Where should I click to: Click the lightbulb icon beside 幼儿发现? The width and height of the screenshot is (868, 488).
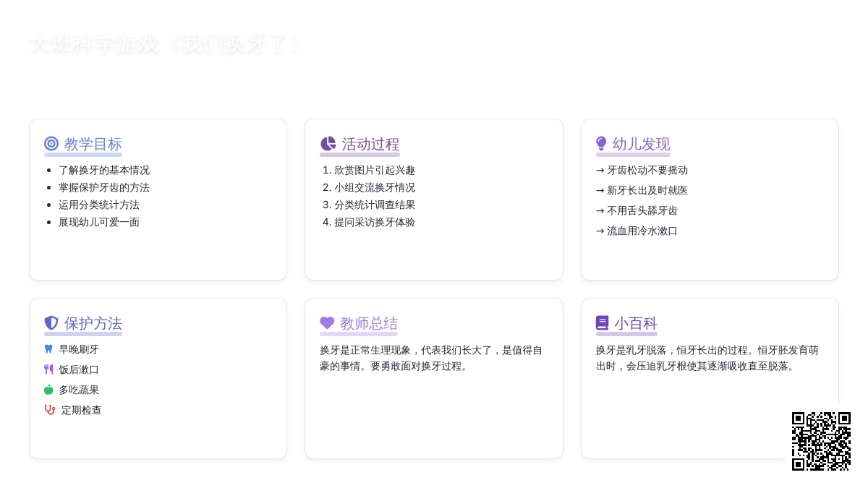[x=601, y=144]
